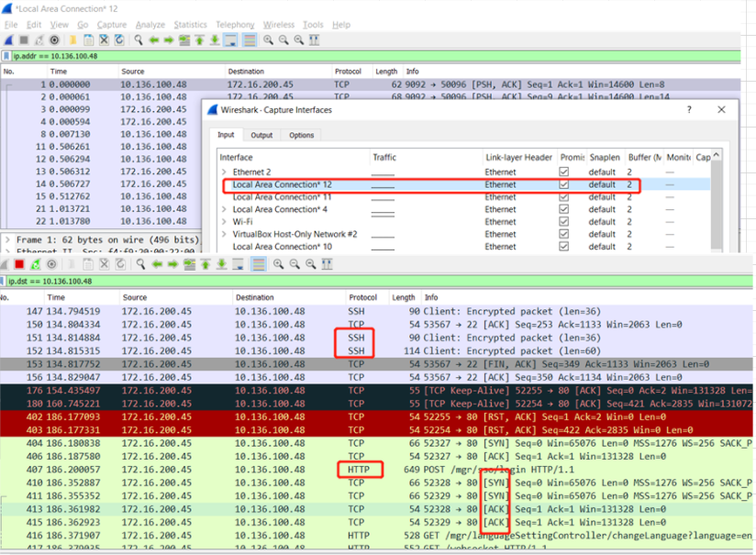Toggle promiscuous mode for Ethernet 2
This screenshot has width=756, height=555.
(563, 172)
